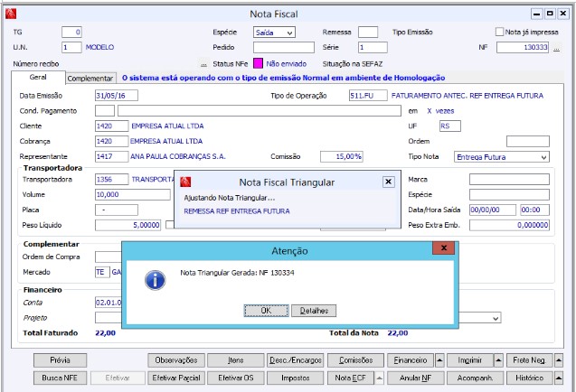
Task: Click the TG input field
Action: click(x=71, y=32)
